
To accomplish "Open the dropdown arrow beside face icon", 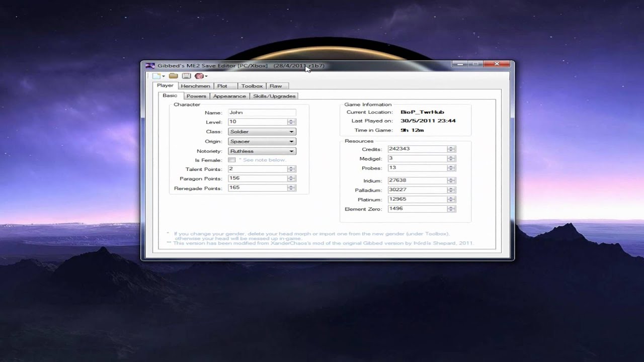I will pos(206,76).
